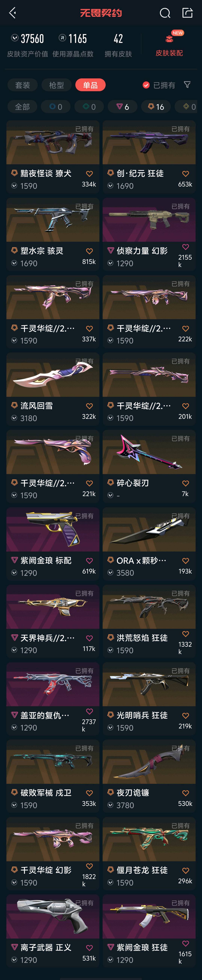Viewport: 202px width, 980px height.
Task: Favorite the 黯夜怪谈 獠犬 skin heart
Action: pos(89,174)
